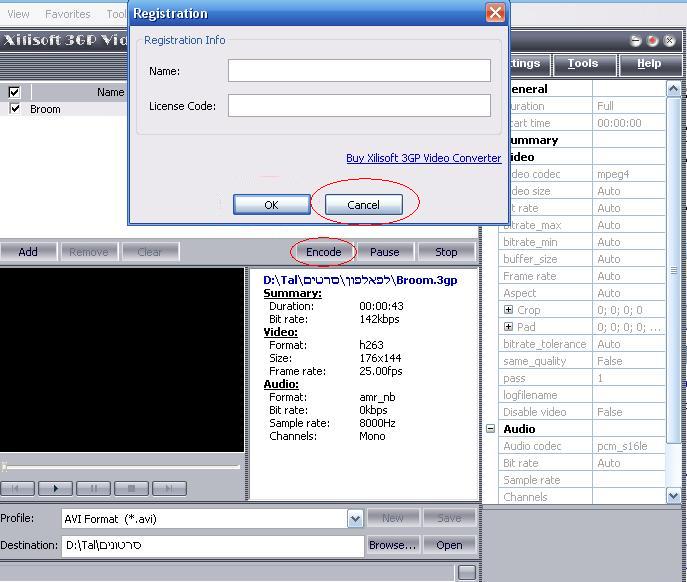Toggle the select-all checkbox in list header

coord(14,92)
